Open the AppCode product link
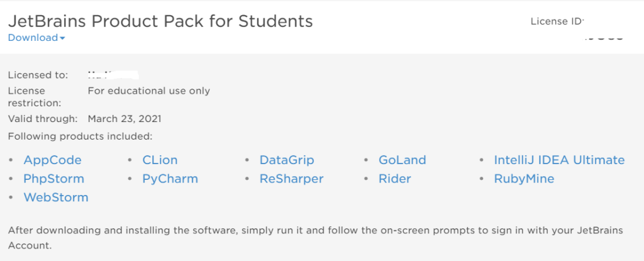This screenshot has width=644, height=261. 52,160
